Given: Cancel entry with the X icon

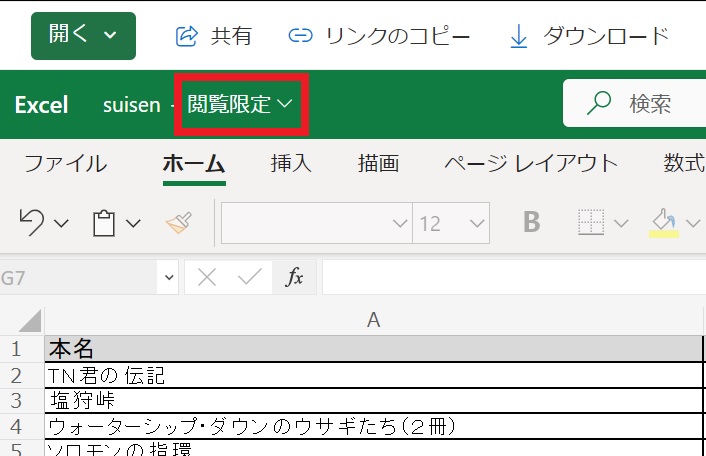Looking at the screenshot, I should click(207, 277).
